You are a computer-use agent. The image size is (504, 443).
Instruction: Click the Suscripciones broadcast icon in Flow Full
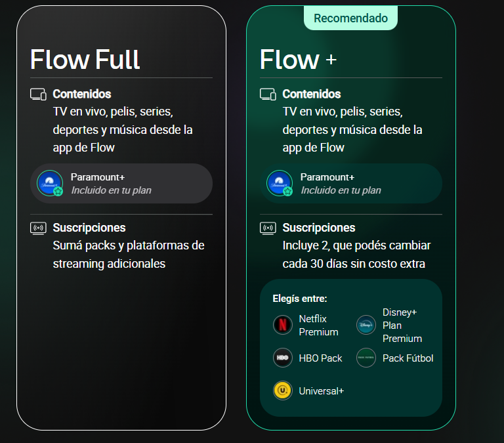(x=38, y=228)
